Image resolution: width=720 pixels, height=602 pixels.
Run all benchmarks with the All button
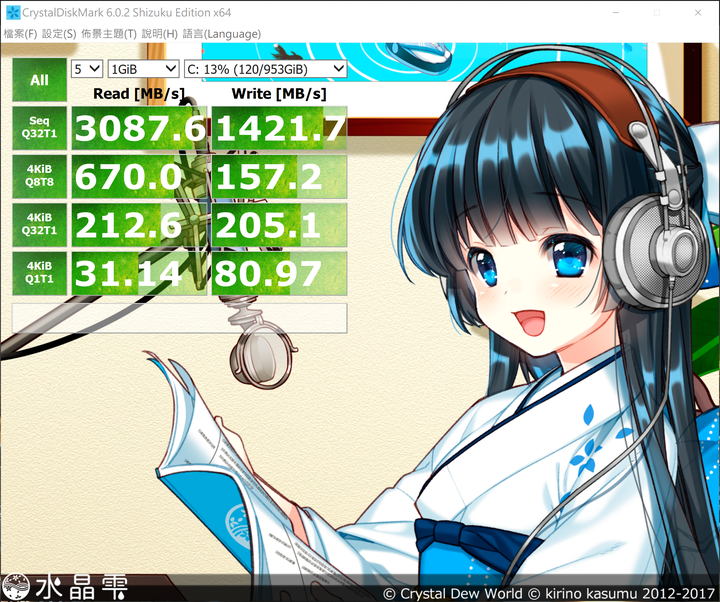[x=39, y=80]
